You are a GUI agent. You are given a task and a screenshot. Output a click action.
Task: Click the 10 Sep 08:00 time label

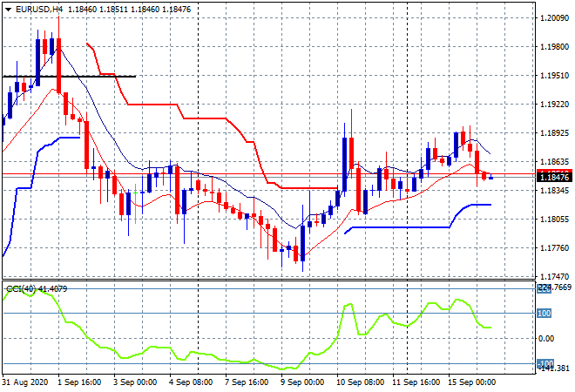click(360, 382)
